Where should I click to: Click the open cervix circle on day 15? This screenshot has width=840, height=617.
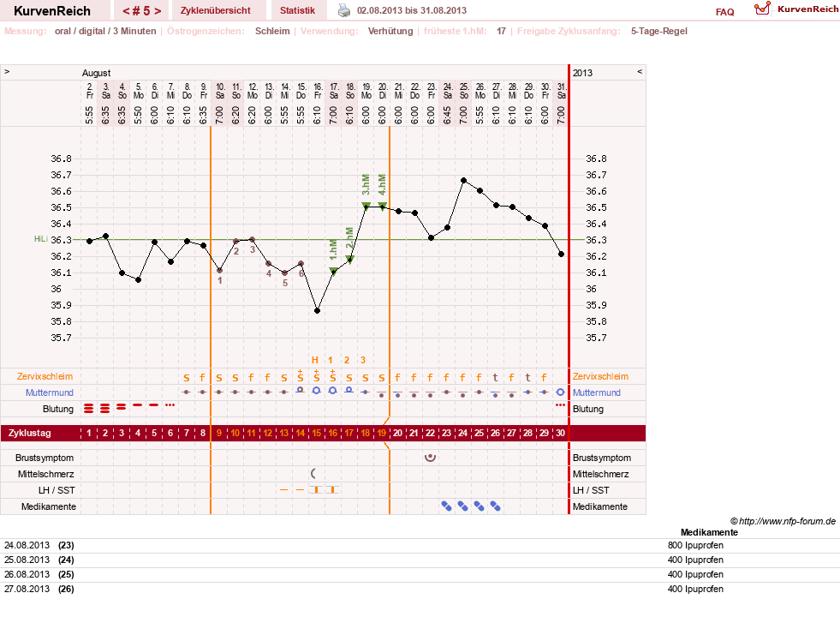point(317,390)
